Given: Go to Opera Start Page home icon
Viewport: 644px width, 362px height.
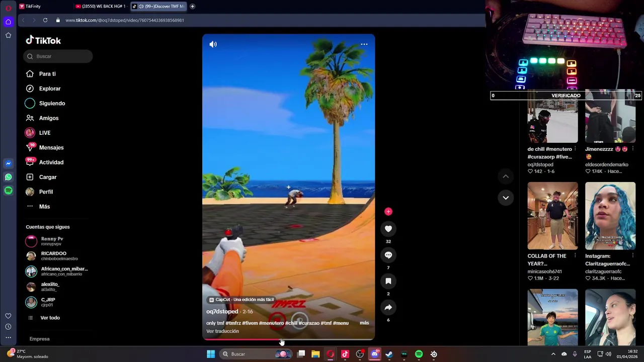Looking at the screenshot, I should [8, 22].
